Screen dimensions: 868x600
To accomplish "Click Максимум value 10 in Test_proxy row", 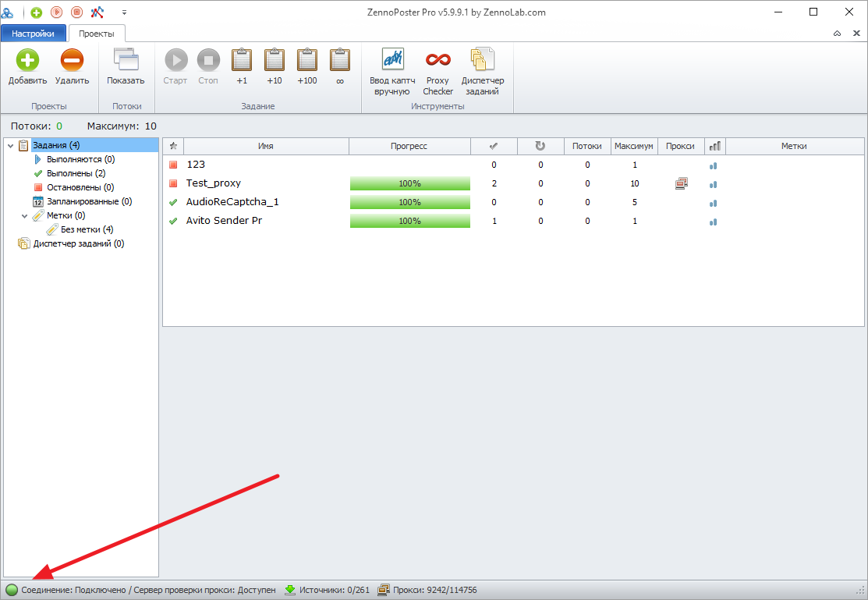I will (634, 183).
